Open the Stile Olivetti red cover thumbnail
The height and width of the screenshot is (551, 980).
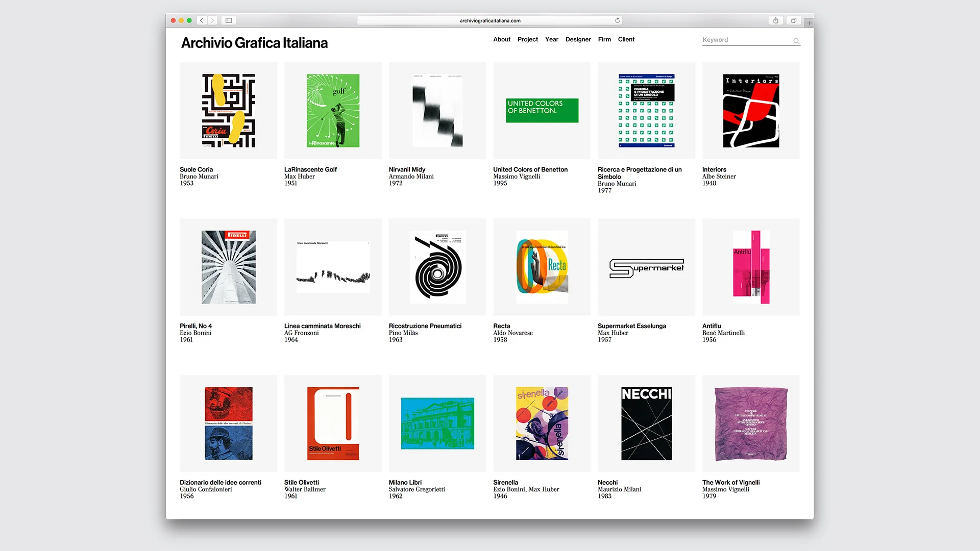[333, 423]
